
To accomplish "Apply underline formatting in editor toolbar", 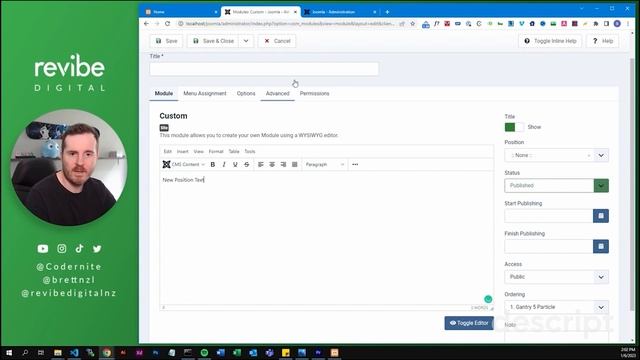I will tap(235, 164).
